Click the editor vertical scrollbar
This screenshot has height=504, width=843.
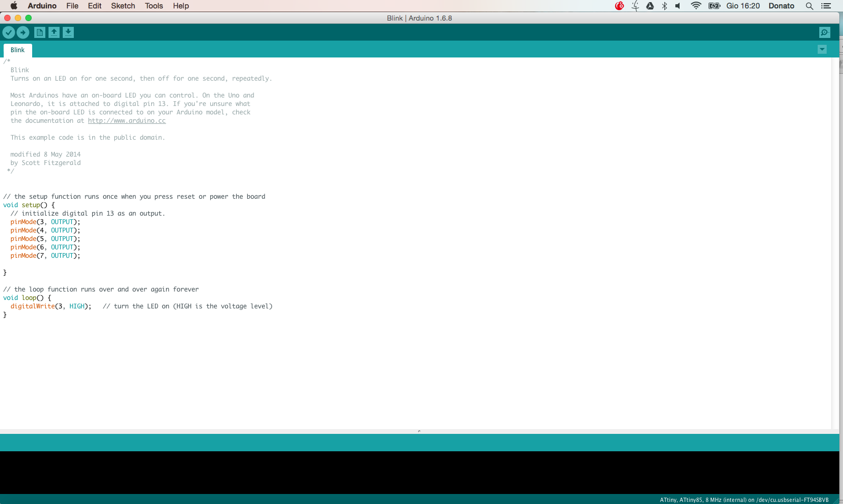point(836,243)
